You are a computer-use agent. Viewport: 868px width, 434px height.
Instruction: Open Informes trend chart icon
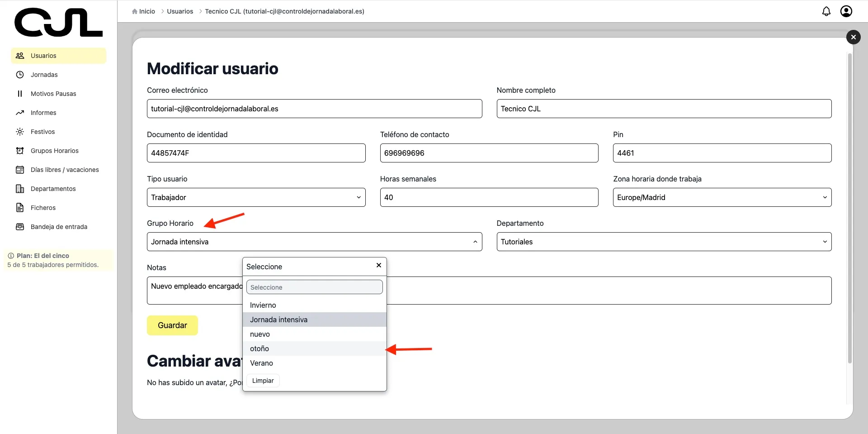point(20,113)
